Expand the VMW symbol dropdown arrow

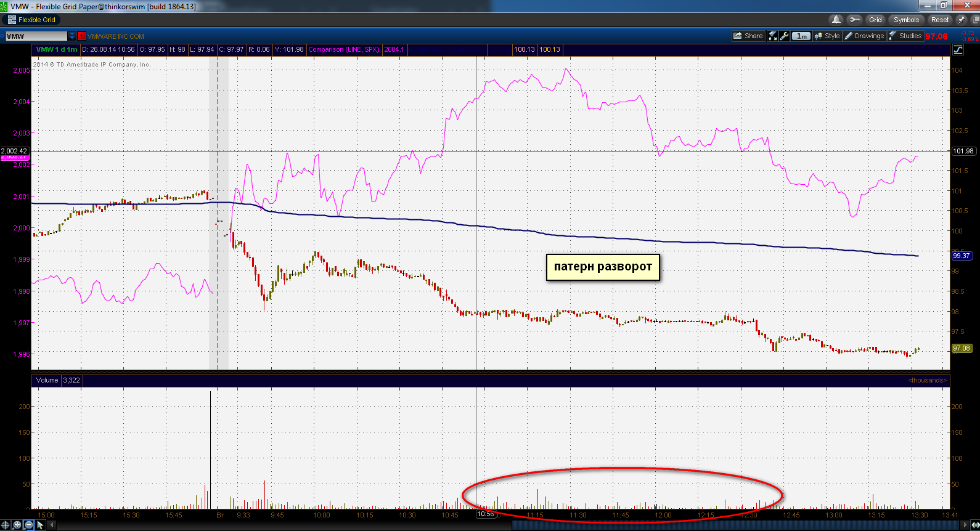[x=72, y=36]
